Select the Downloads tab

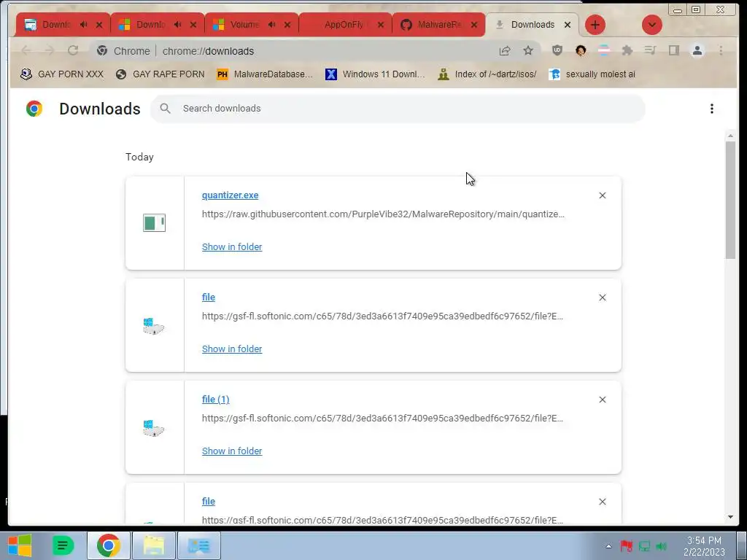point(532,25)
